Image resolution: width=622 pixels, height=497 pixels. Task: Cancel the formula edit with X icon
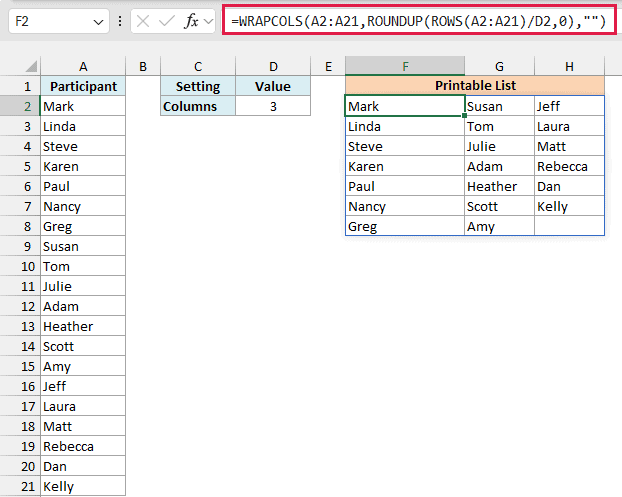143,21
